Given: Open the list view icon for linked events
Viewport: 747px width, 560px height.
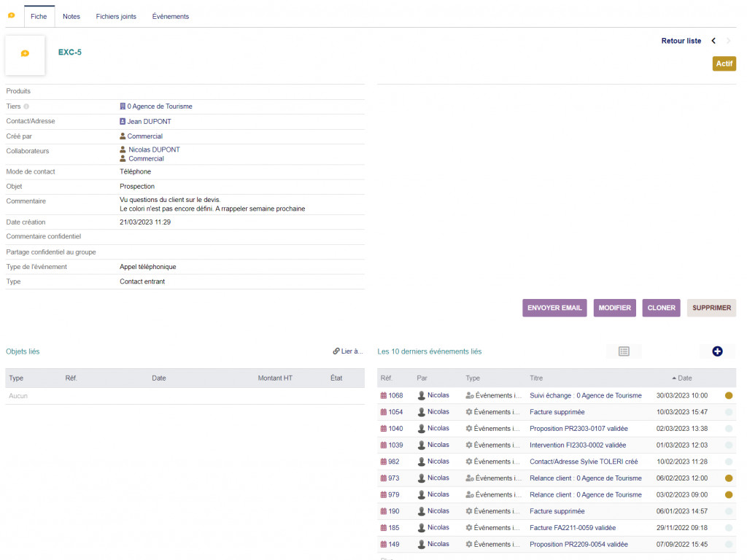Looking at the screenshot, I should click(x=624, y=351).
